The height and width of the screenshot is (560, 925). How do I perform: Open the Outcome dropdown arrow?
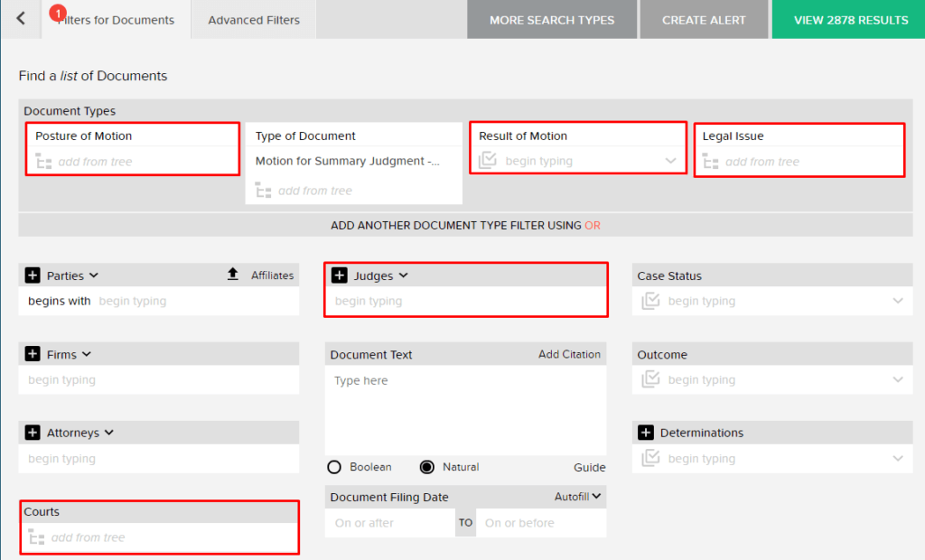(897, 379)
